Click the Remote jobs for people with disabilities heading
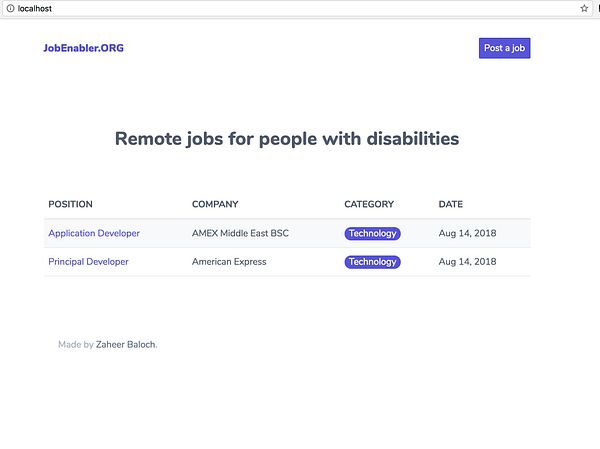 click(x=287, y=139)
